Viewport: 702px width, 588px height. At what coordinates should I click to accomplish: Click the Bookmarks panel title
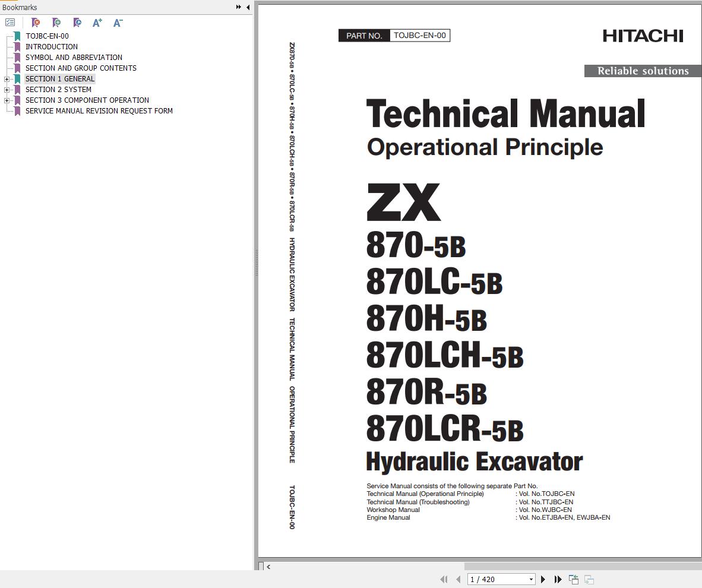tap(20, 7)
